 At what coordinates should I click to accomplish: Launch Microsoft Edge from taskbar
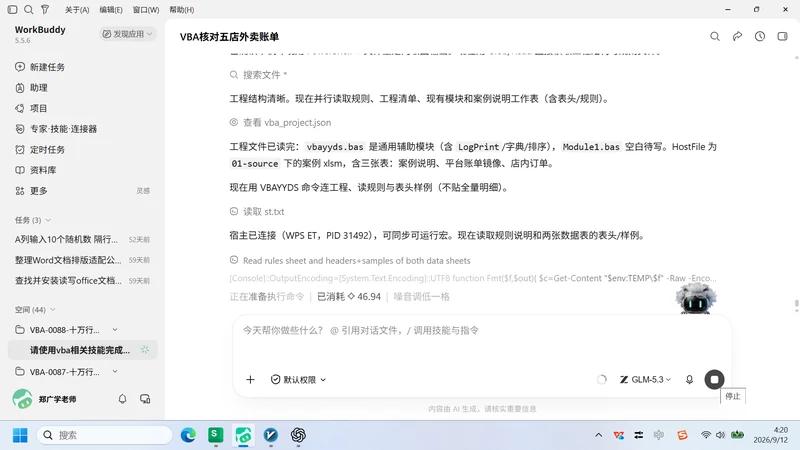point(188,435)
